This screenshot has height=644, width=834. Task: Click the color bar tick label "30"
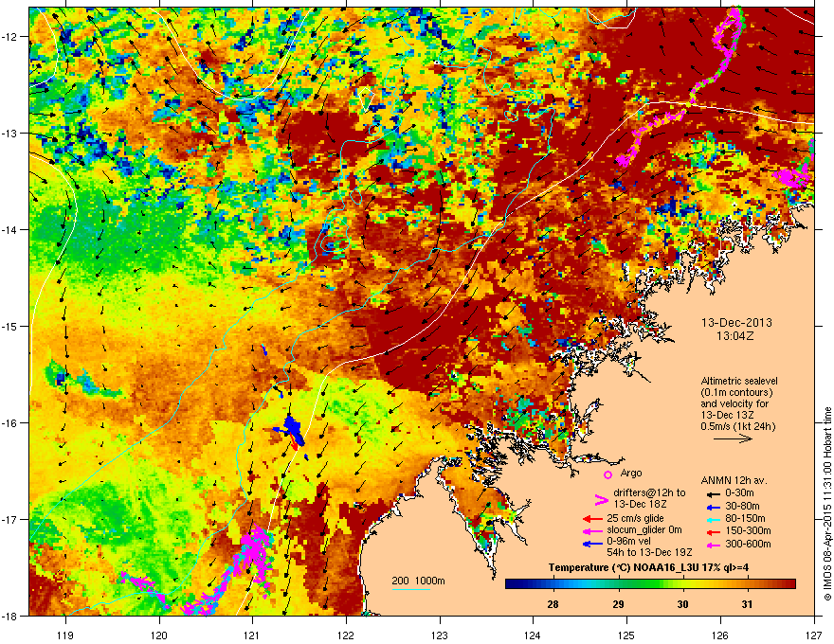pos(683,604)
